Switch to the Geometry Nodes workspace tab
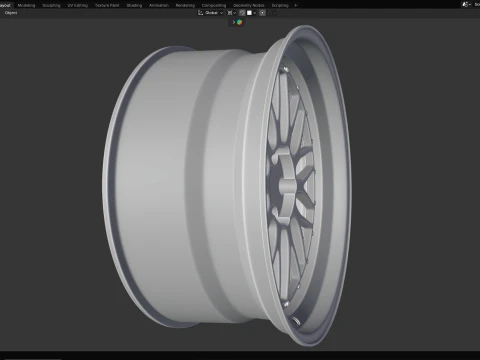 pos(249,5)
